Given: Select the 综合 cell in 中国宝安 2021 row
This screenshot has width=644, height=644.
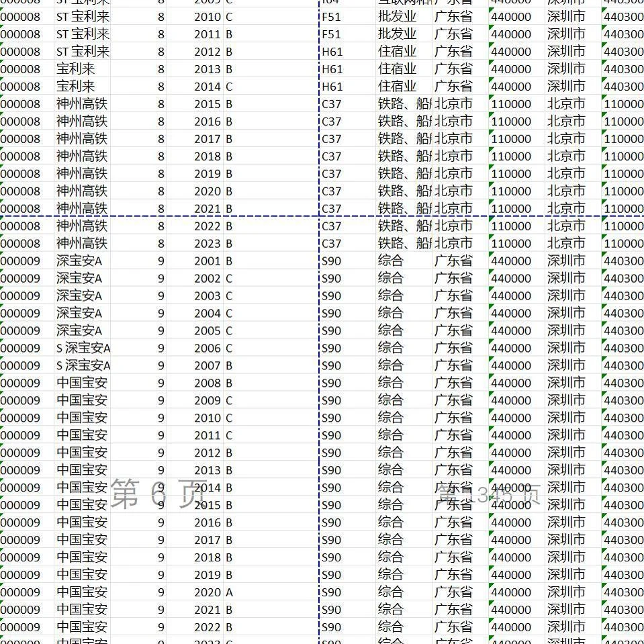Looking at the screenshot, I should [404, 610].
